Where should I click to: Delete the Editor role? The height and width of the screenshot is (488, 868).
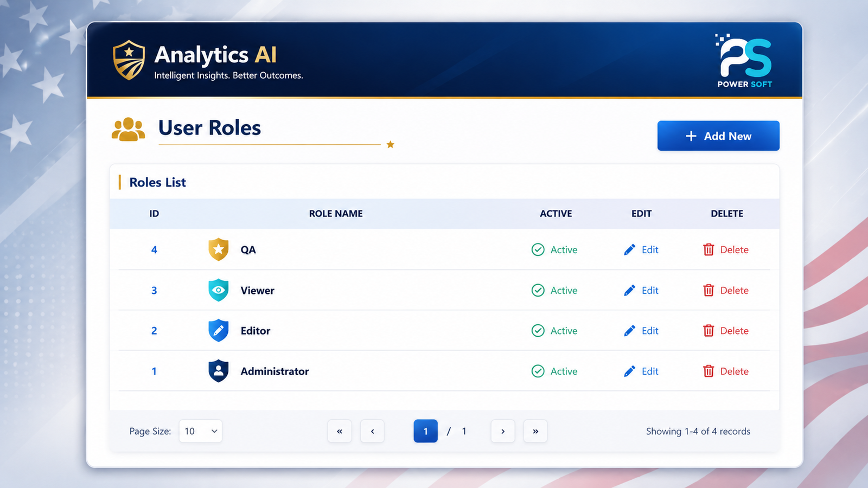(x=726, y=331)
